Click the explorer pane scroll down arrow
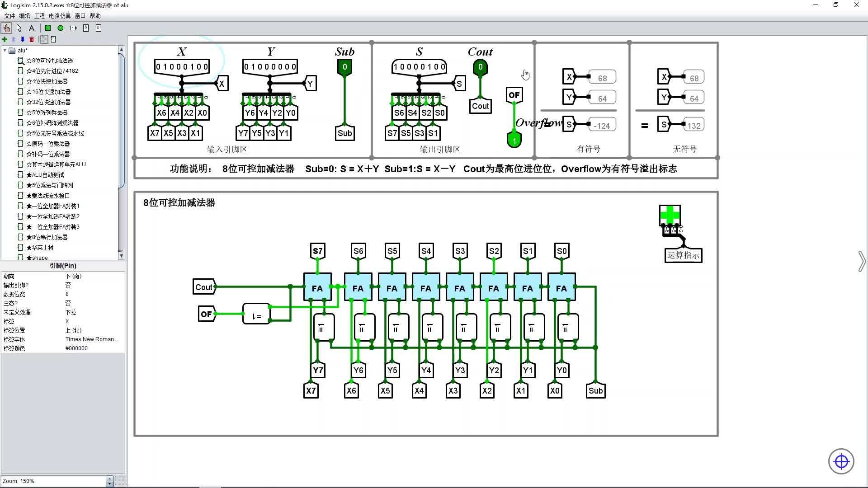The width and height of the screenshot is (868, 488). point(121,256)
